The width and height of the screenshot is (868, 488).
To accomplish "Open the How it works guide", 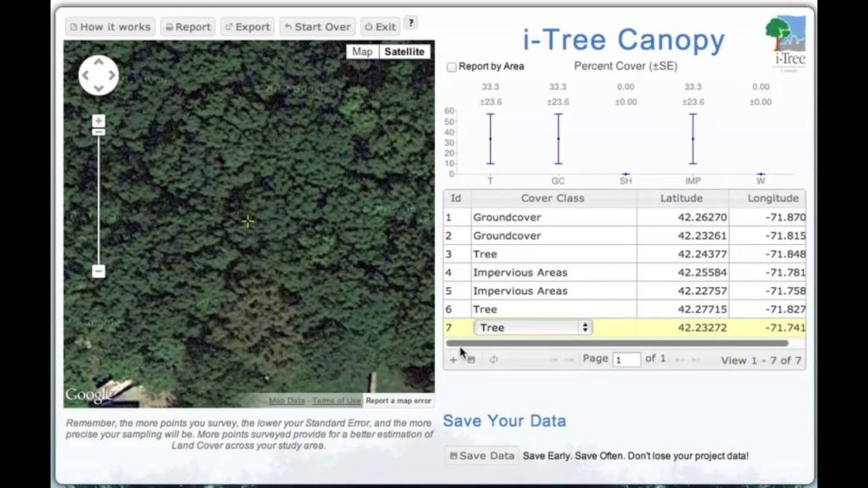I will click(x=111, y=26).
